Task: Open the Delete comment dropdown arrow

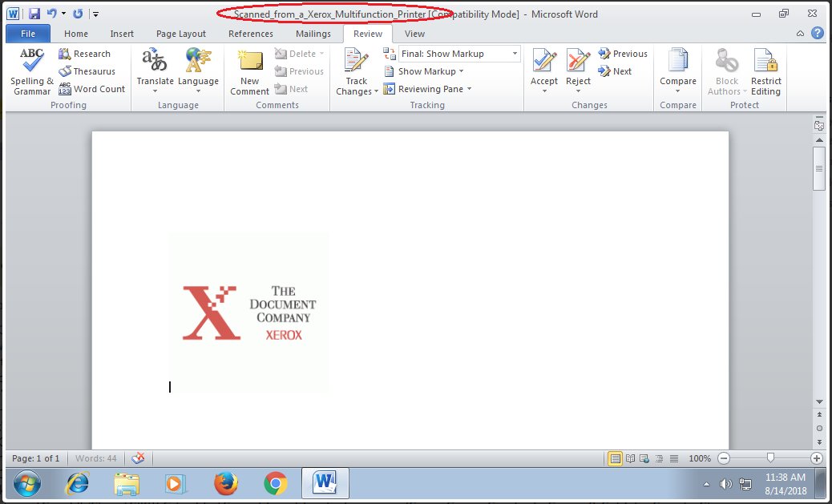Action: point(321,54)
